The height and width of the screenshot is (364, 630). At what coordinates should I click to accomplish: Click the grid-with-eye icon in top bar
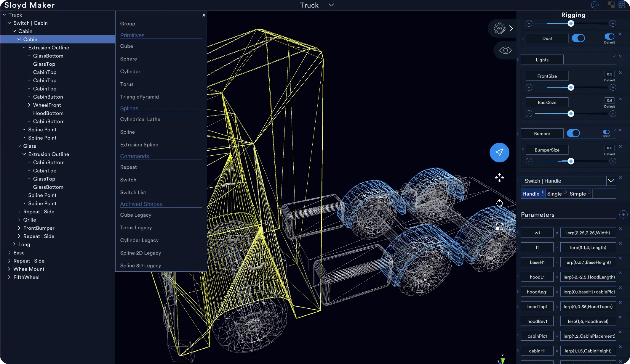coord(622,5)
